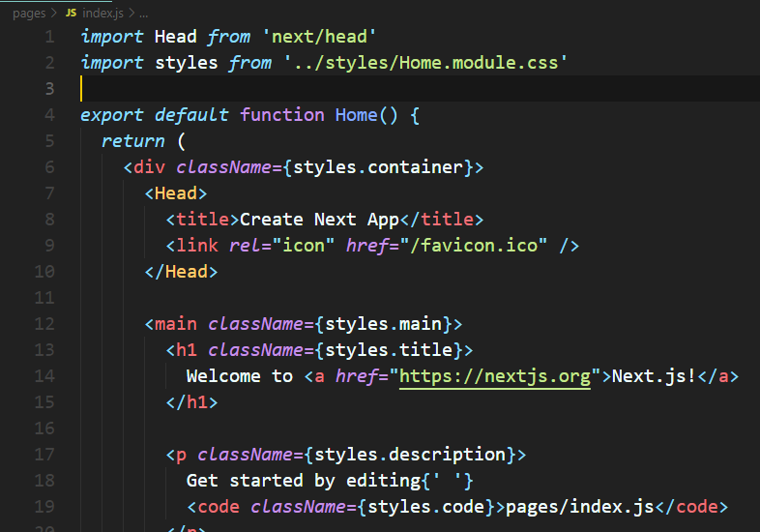Click the "icon" rel value on line 9
This screenshot has height=532, width=760.
tap(304, 246)
